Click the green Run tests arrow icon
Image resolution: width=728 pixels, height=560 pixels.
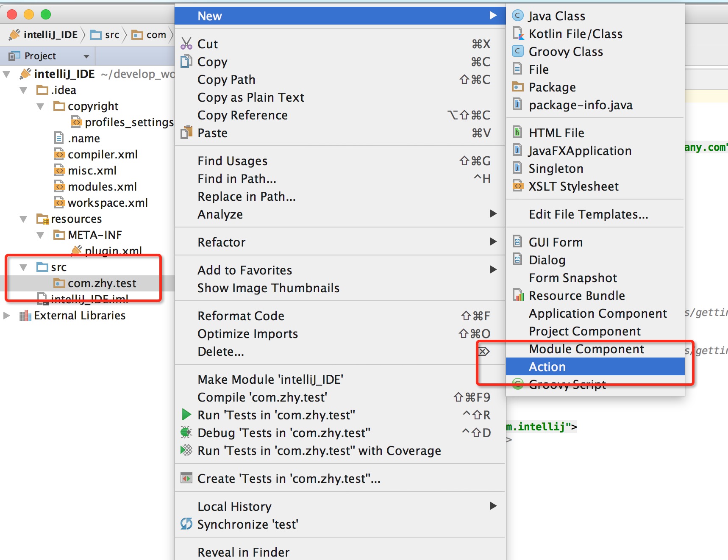click(186, 415)
